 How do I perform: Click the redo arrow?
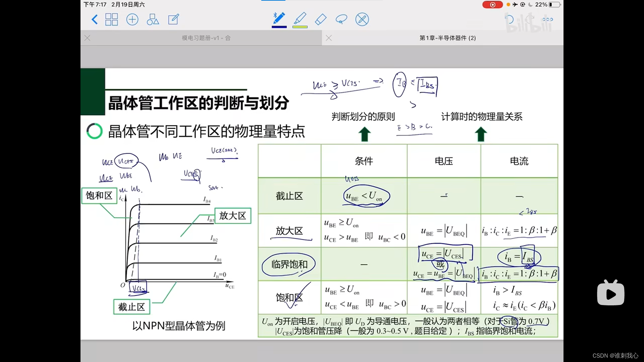530,19
